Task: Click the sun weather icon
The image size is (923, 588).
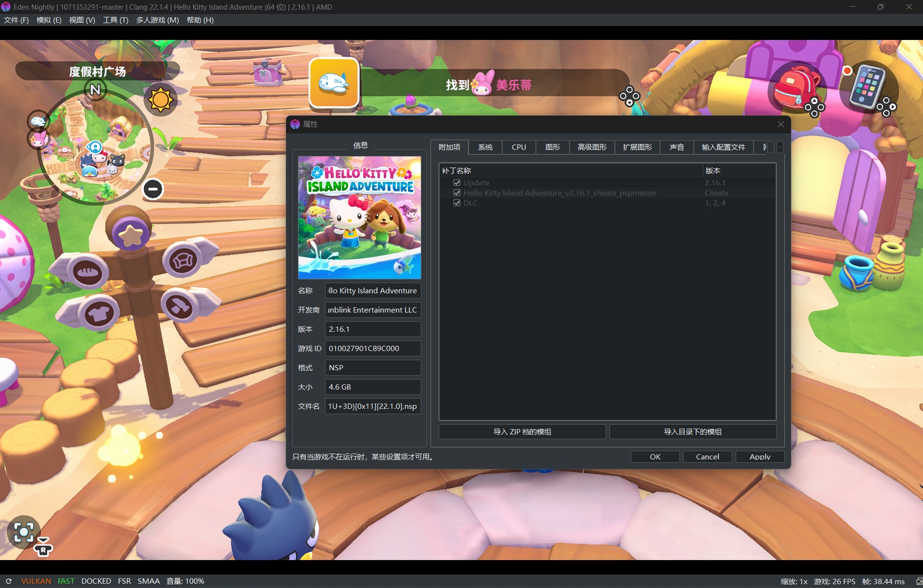Action: coord(160,100)
